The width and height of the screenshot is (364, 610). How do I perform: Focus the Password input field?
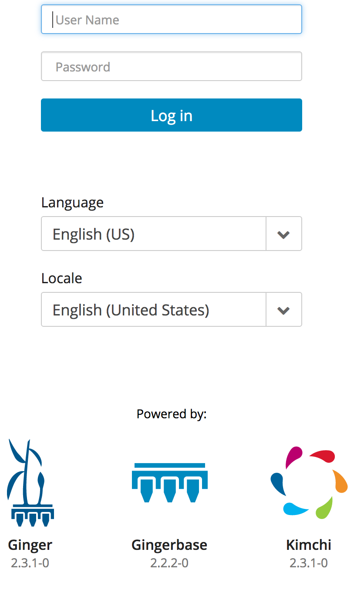pos(172,67)
